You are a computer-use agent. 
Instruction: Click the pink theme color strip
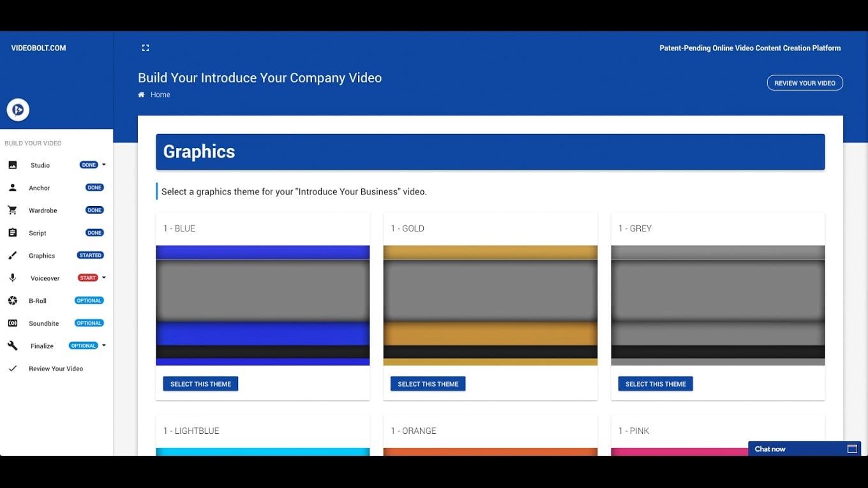tap(679, 452)
